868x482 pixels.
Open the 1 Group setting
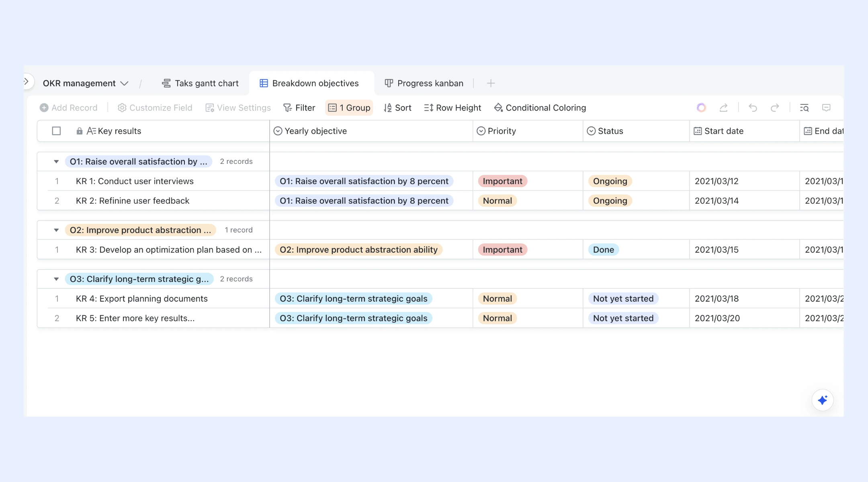(x=349, y=108)
